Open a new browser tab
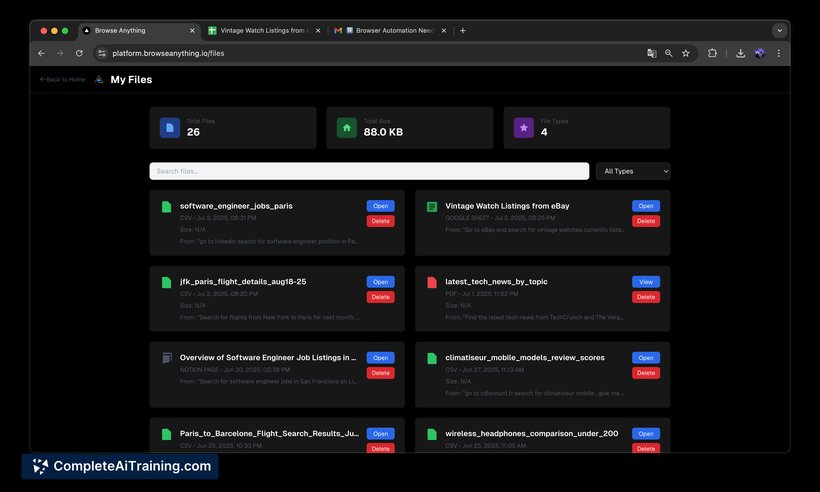Screen dimensions: 820x492 462,30
